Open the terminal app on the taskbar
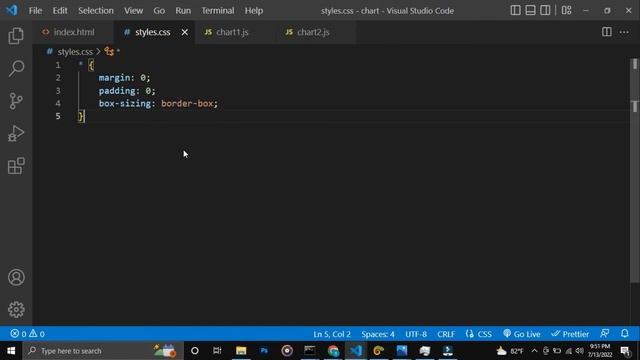640x360 pixels. (310, 351)
